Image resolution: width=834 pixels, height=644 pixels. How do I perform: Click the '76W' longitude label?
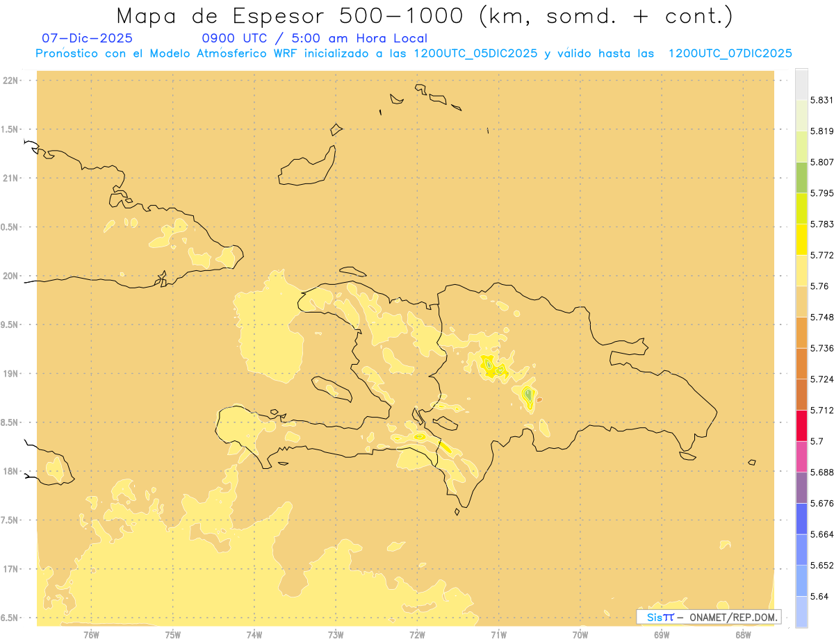[x=91, y=634]
